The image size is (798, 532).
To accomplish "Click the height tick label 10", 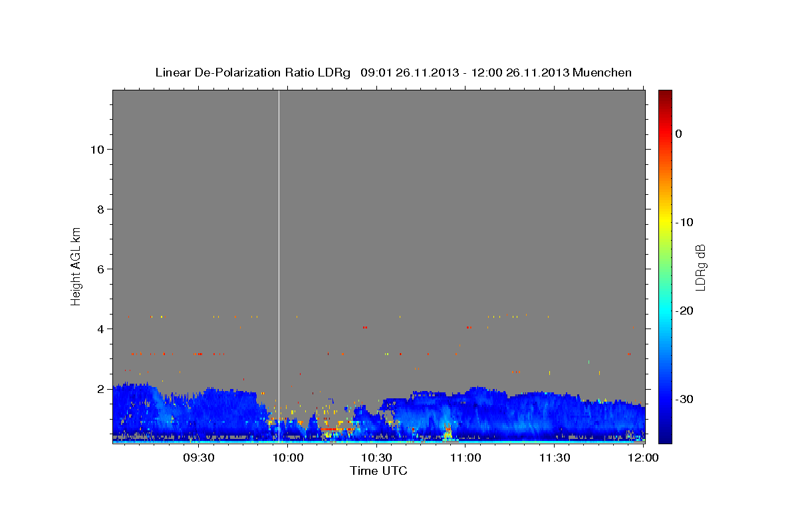I will coord(97,149).
